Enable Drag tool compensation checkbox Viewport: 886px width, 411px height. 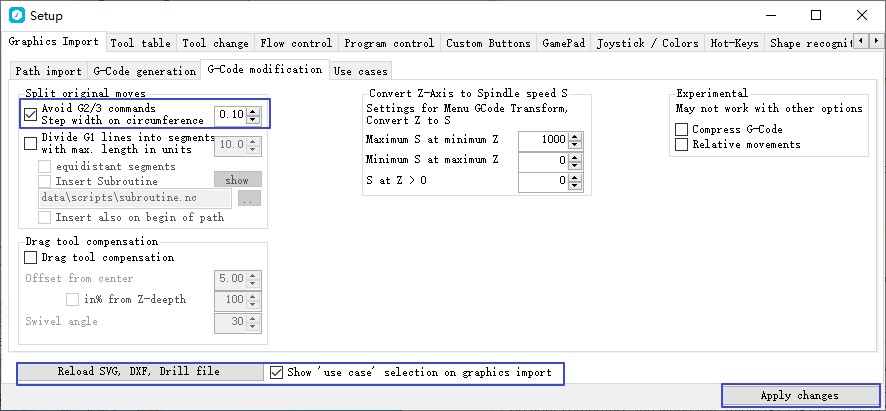point(30,258)
